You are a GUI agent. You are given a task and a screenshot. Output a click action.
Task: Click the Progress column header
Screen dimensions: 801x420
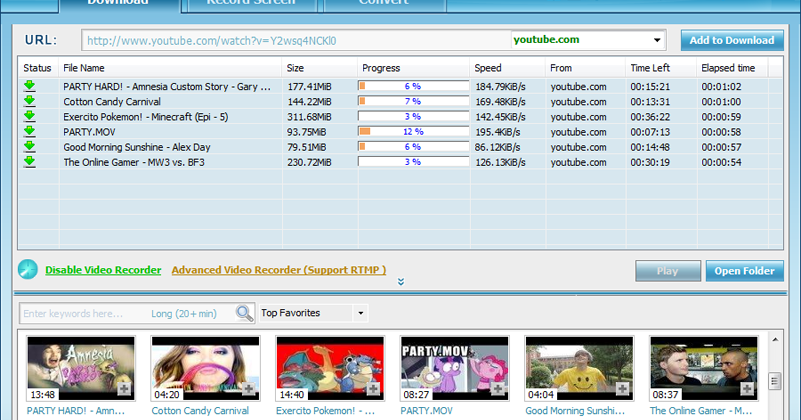[413, 68]
